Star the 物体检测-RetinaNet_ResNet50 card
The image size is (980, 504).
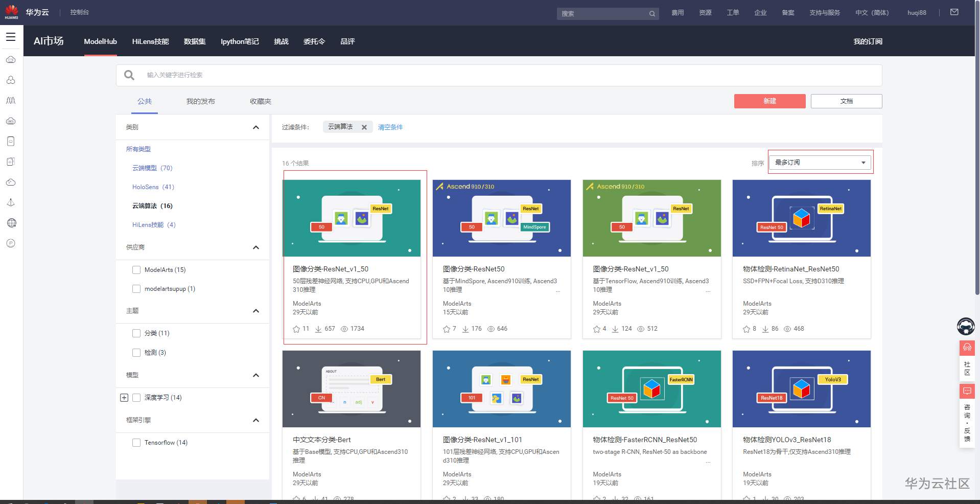(746, 329)
